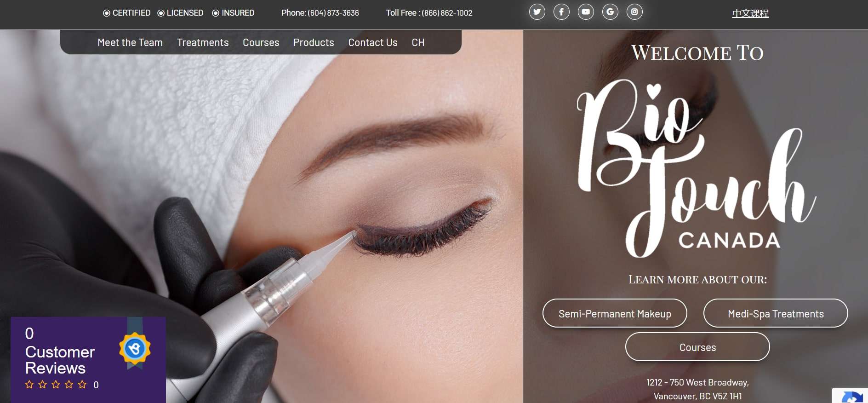Click the address 1212 - 750 West Broadway
Viewport: 868px width, 403px height.
pos(697,382)
